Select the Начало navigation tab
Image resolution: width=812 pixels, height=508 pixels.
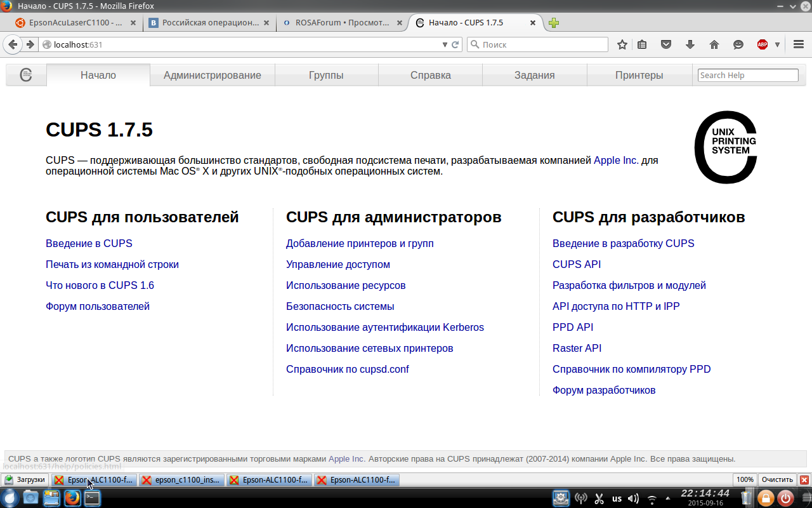(x=98, y=75)
